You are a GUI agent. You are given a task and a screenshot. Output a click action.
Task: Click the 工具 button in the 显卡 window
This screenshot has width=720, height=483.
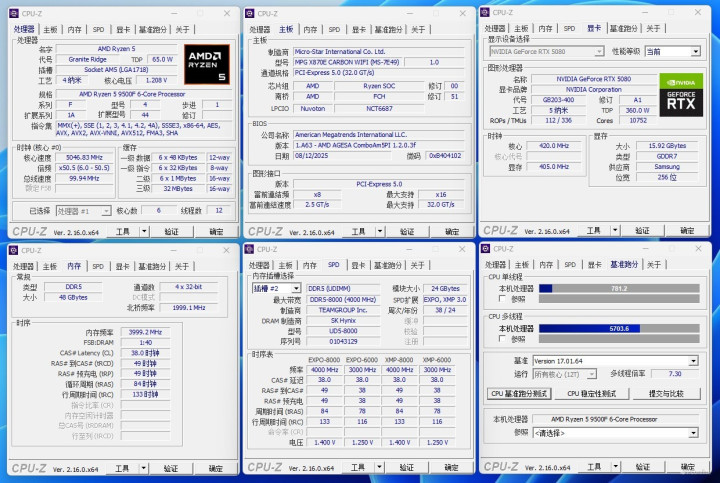(593, 230)
